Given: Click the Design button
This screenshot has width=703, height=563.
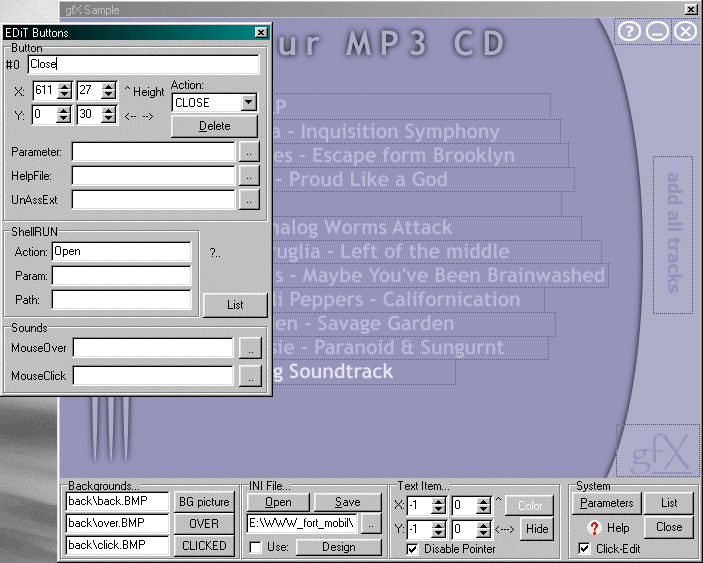Looking at the screenshot, I should [338, 547].
